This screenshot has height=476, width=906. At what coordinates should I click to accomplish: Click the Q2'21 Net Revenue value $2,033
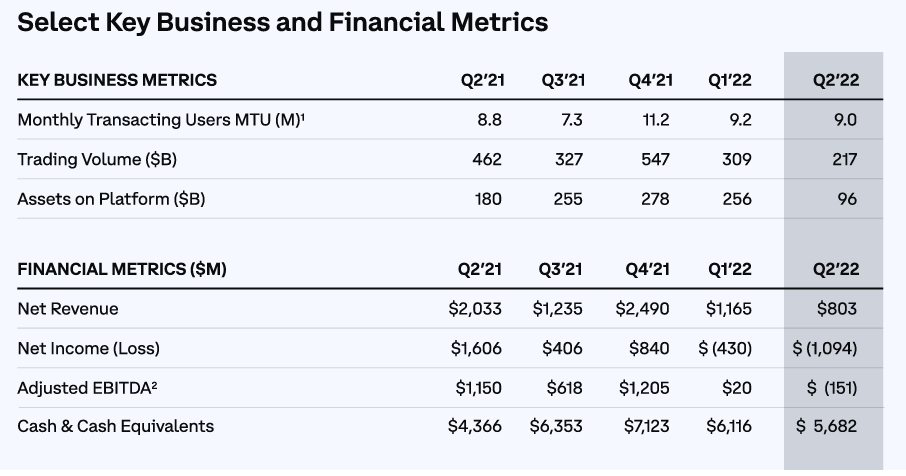(x=475, y=309)
